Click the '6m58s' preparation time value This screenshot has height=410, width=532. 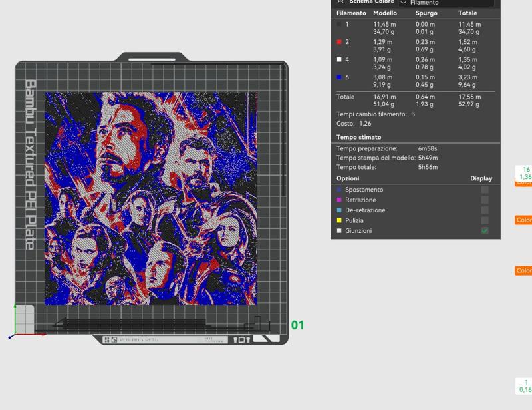428,148
